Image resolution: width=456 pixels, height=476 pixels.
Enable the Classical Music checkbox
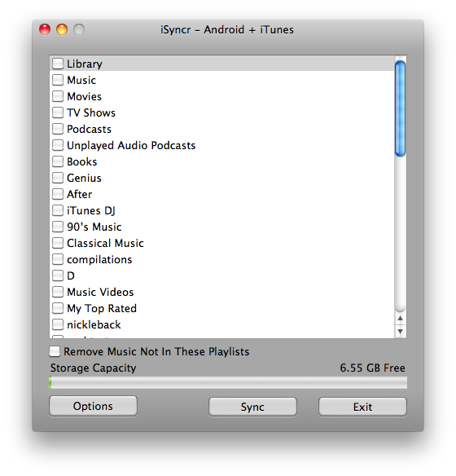pos(58,243)
